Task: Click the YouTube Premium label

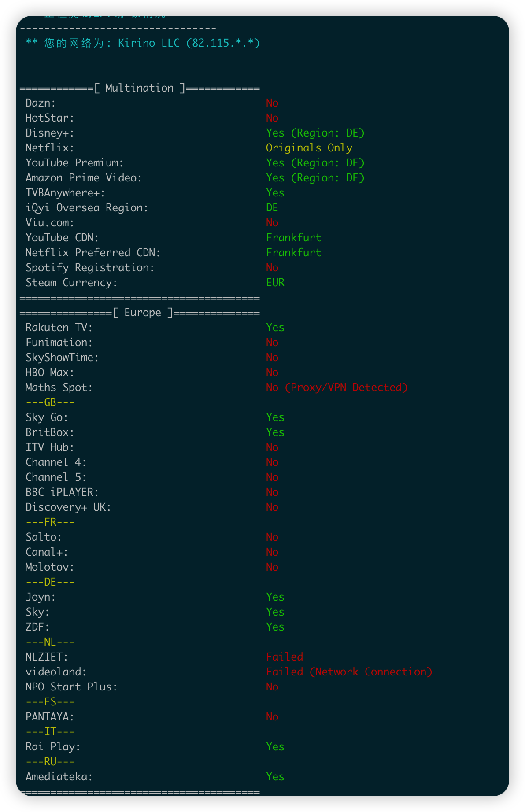Action: tap(74, 163)
